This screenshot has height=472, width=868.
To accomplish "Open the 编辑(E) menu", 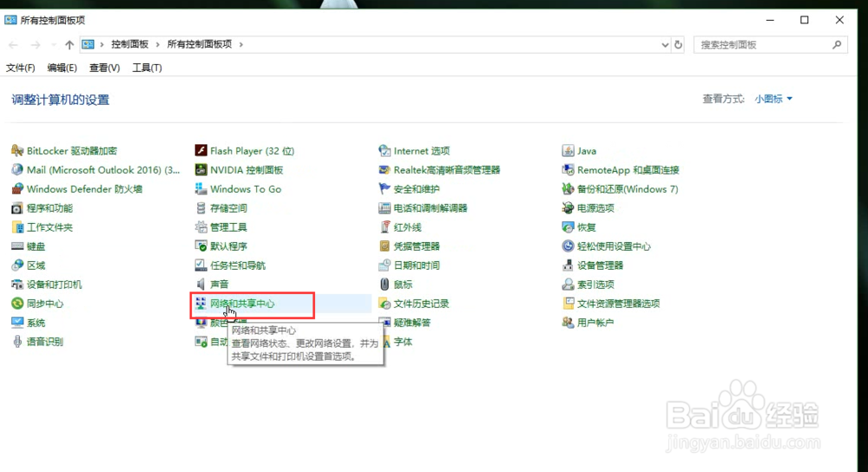I will (62, 68).
